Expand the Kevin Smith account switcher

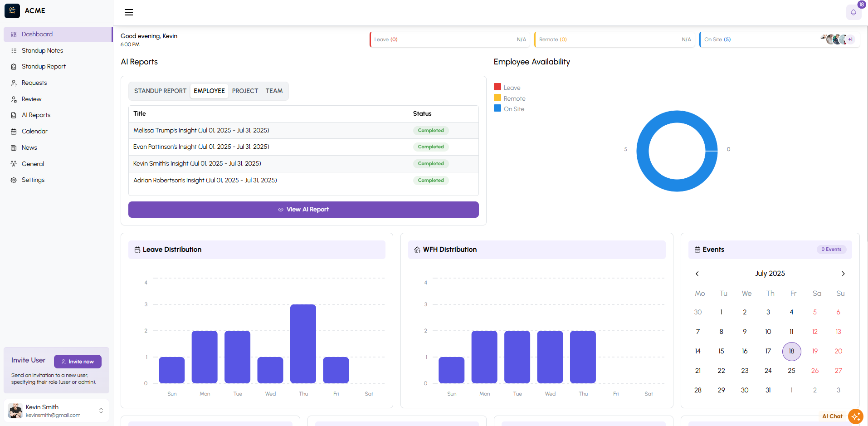[x=101, y=411]
